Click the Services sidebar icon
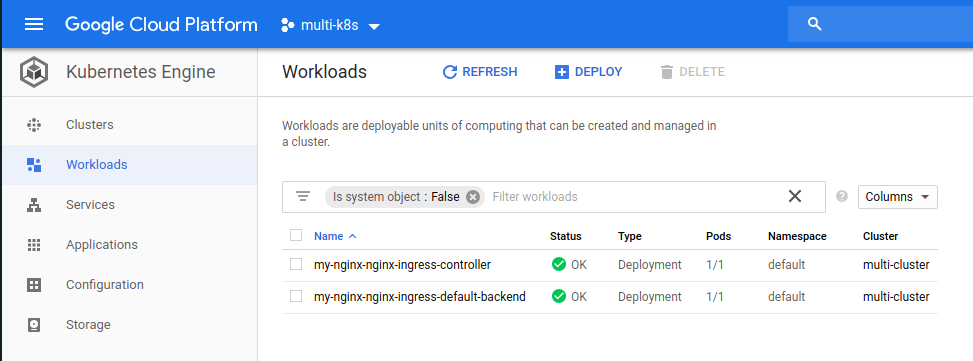This screenshot has height=361, width=973. click(34, 205)
